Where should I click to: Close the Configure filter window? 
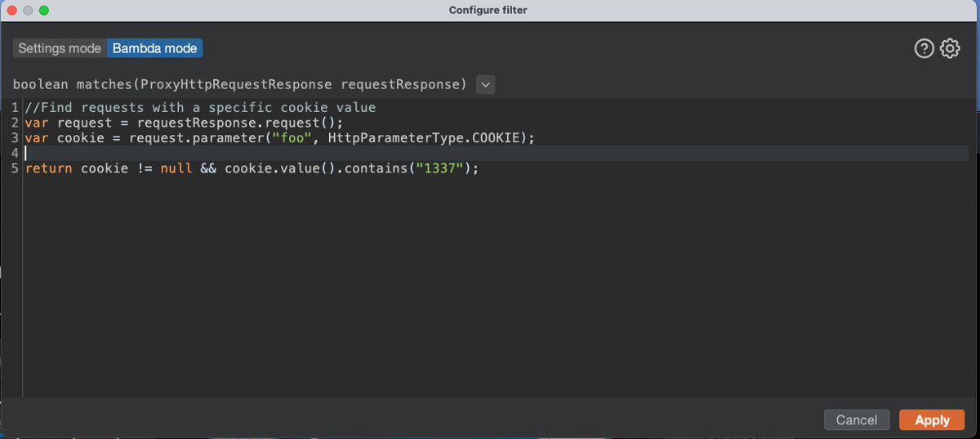[x=12, y=11]
